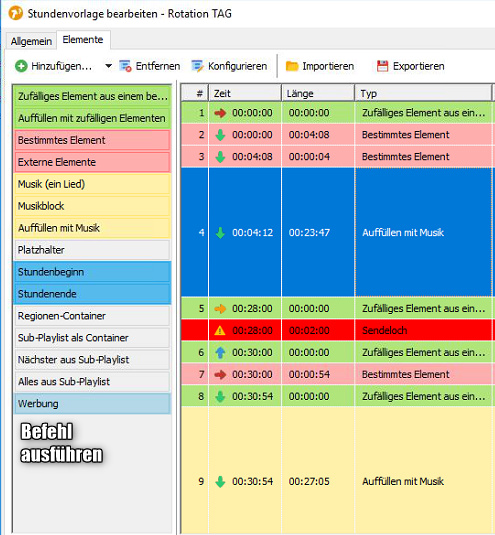Image resolution: width=495 pixels, height=535 pixels.
Task: Select the Elemente tab
Action: [x=83, y=40]
